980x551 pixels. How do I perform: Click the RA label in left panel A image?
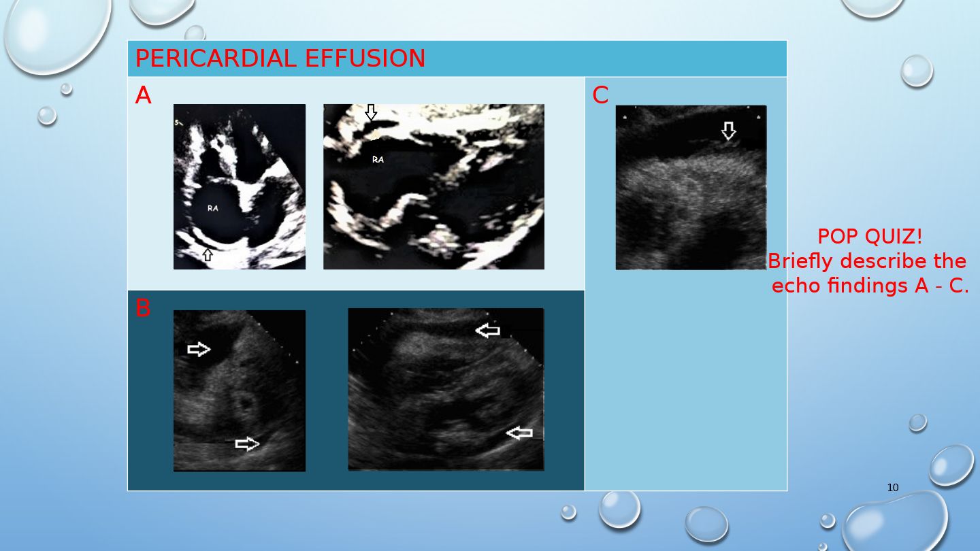coord(213,209)
